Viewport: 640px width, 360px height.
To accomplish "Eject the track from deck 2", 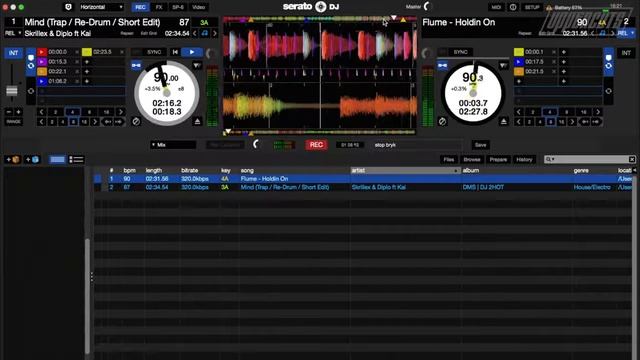I will [x=504, y=121].
